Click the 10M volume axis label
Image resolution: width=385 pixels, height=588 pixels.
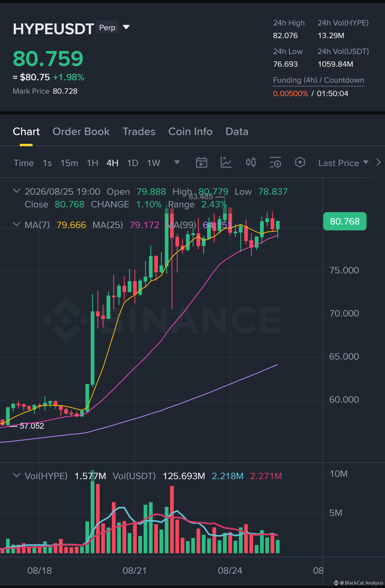(338, 474)
